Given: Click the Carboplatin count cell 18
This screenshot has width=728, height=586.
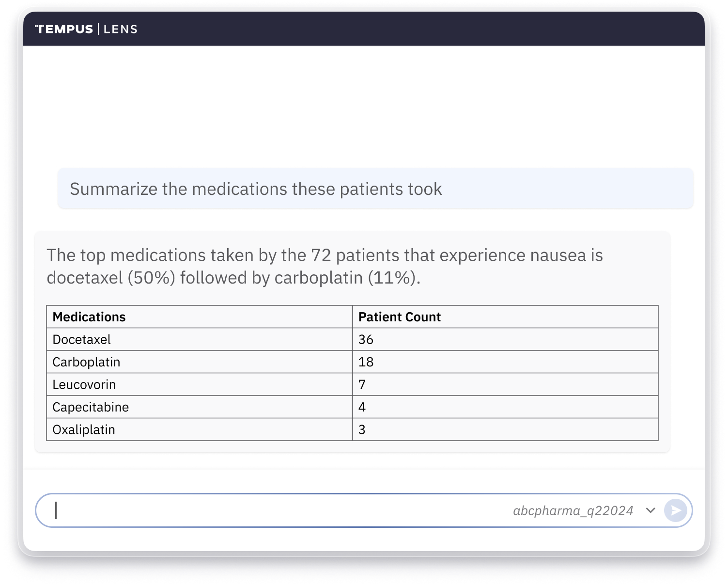Looking at the screenshot, I should pos(505,362).
